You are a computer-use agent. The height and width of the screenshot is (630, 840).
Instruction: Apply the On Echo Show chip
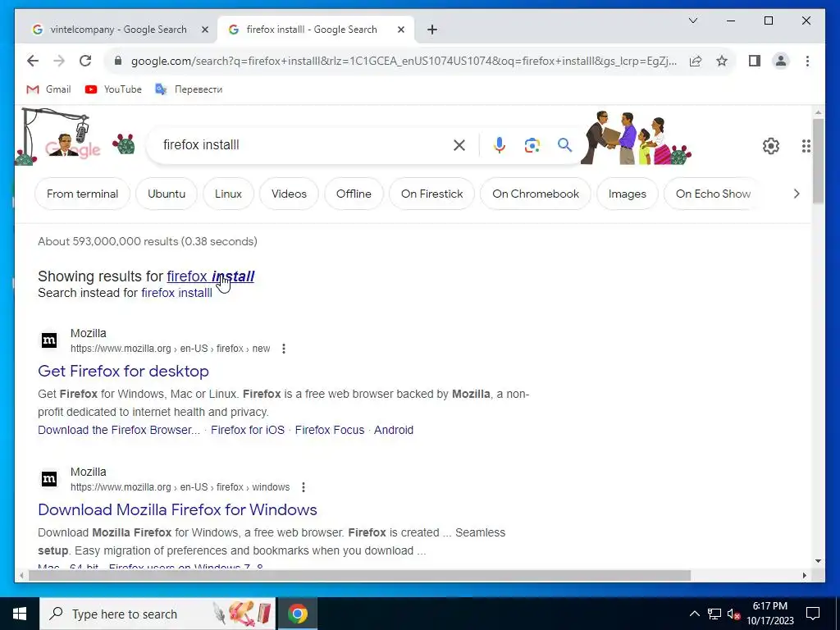point(713,194)
